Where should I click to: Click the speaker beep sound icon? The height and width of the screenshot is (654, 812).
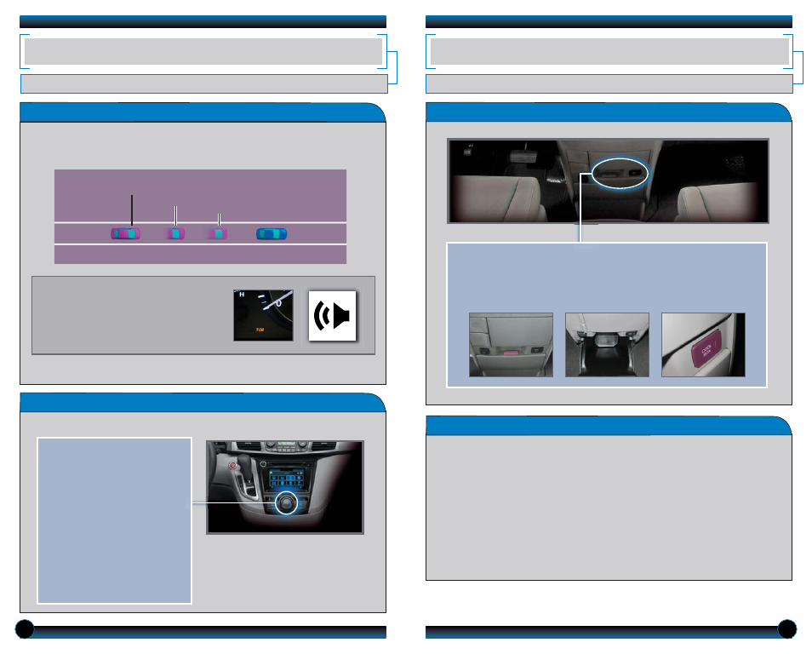pos(332,316)
